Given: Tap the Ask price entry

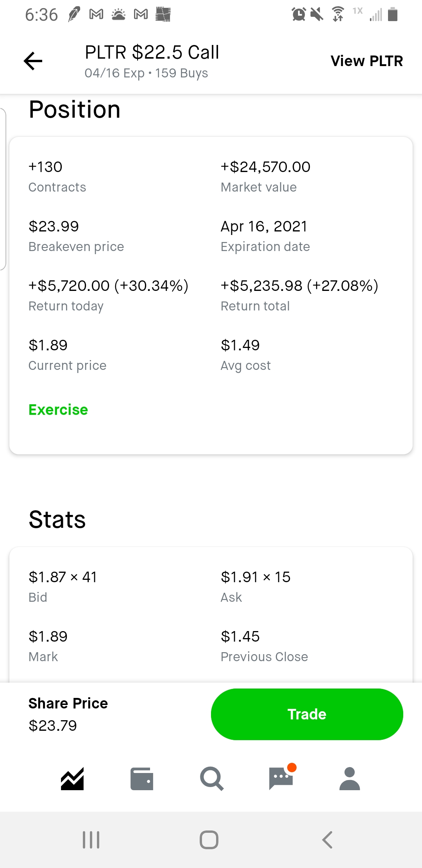Looking at the screenshot, I should [x=256, y=577].
